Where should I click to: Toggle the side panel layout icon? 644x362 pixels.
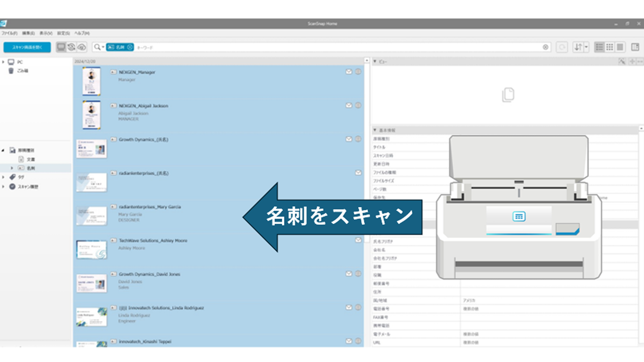pyautogui.click(x=635, y=47)
